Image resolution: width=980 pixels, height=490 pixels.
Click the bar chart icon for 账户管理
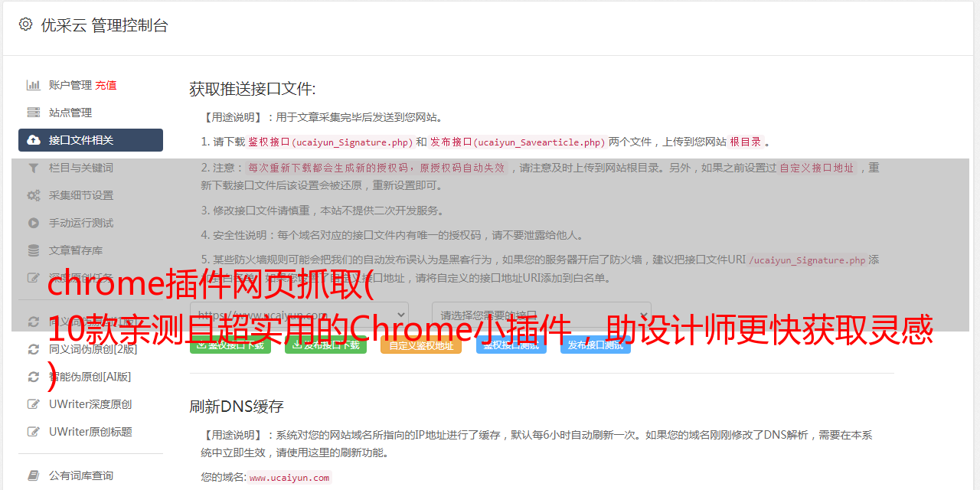coord(34,85)
